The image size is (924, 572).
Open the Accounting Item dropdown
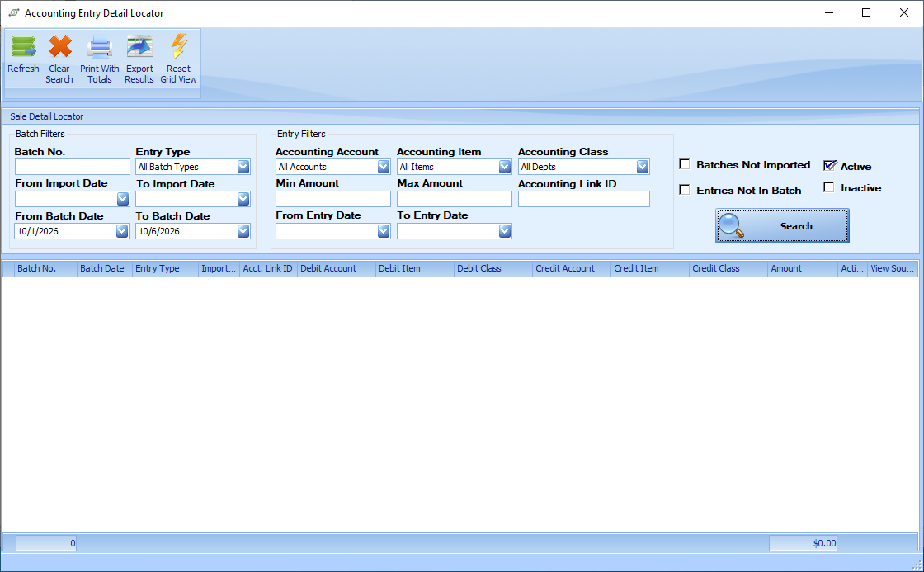(x=504, y=167)
